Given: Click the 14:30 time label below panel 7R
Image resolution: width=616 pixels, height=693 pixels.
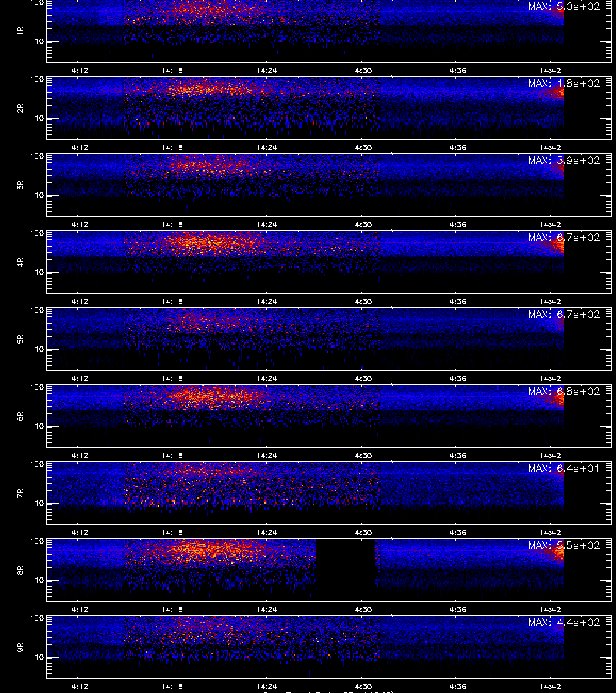Looking at the screenshot, I should tap(361, 533).
